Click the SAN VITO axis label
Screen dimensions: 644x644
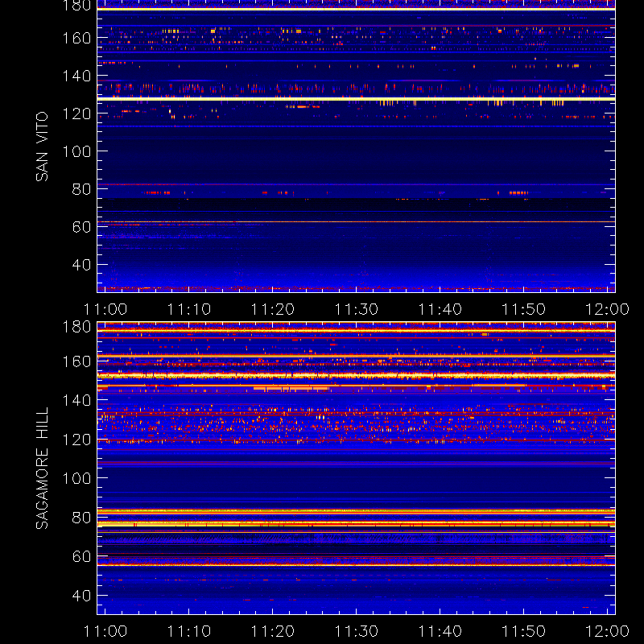point(42,147)
